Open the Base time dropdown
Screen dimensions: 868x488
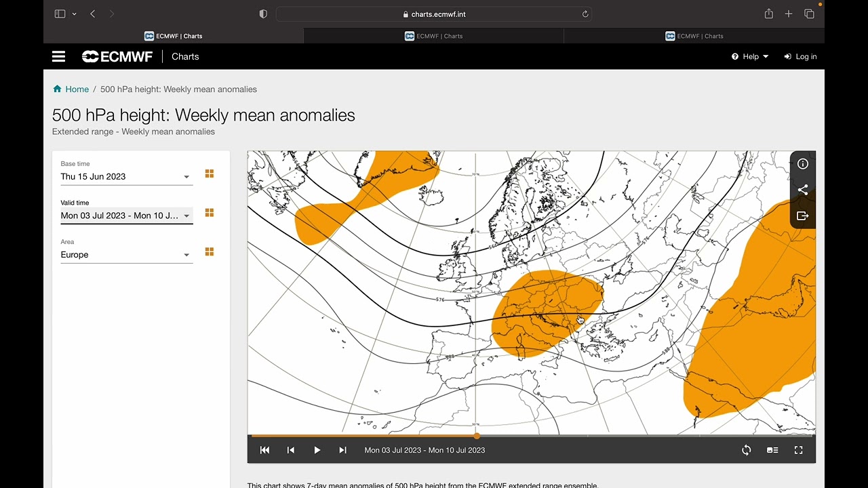tap(126, 177)
